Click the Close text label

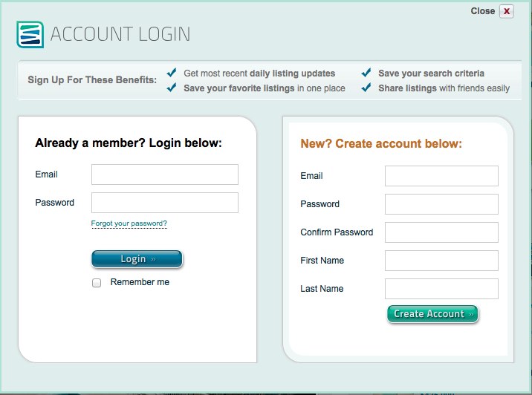coord(482,11)
